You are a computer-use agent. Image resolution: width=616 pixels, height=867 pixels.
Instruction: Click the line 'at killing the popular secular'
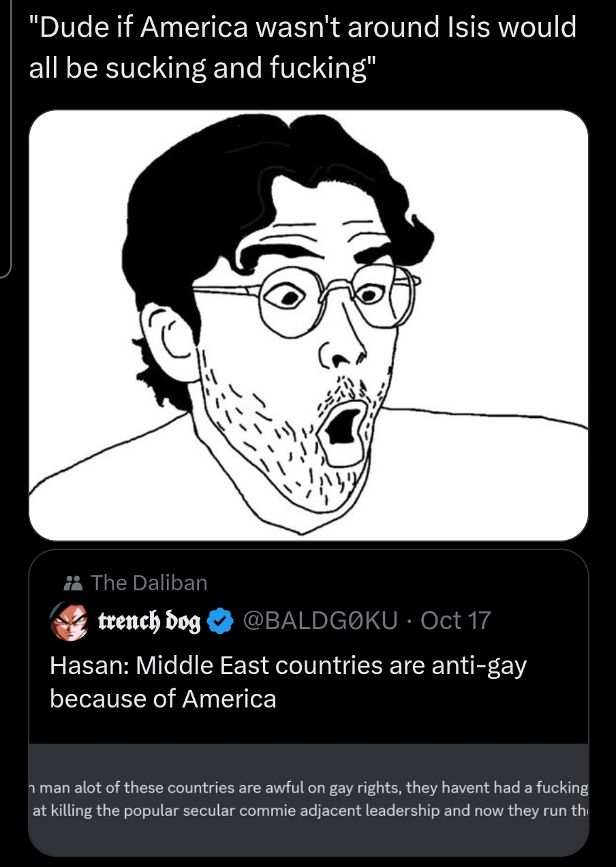[309, 811]
